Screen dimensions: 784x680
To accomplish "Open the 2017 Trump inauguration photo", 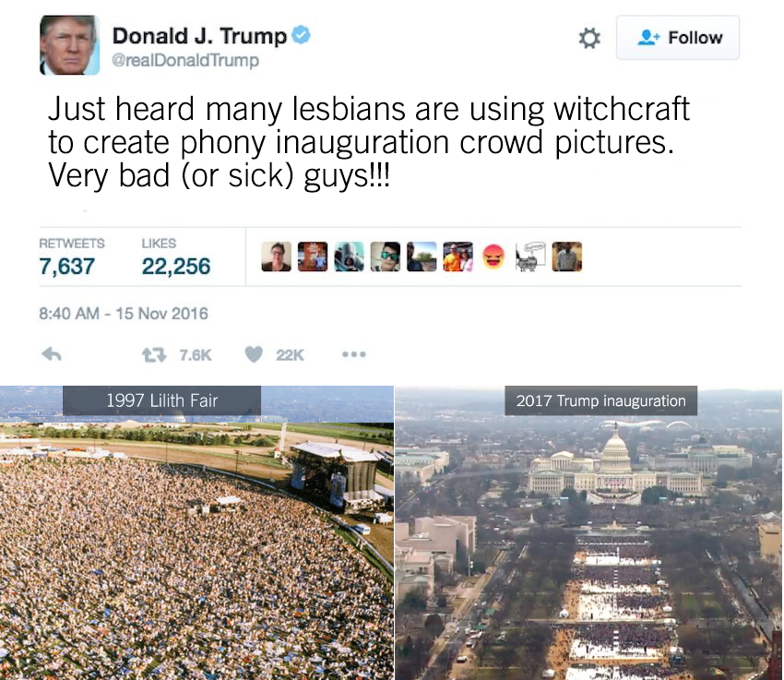I will pyautogui.click(x=589, y=532).
